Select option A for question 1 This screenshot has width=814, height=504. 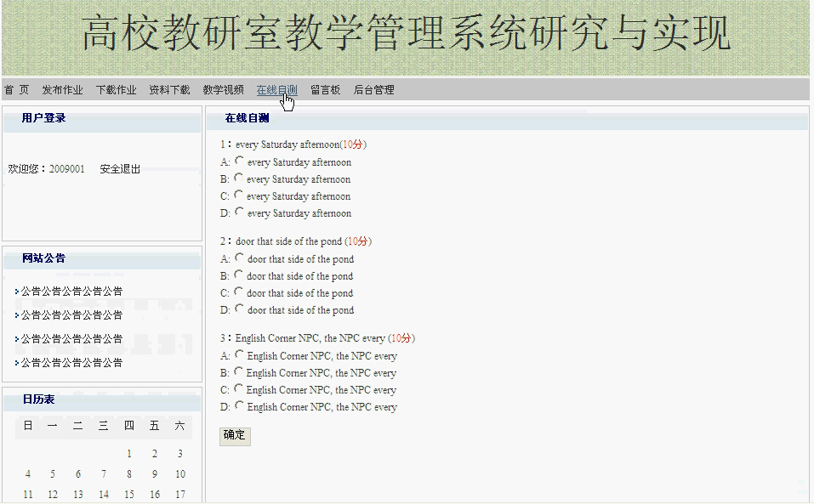tap(239, 161)
